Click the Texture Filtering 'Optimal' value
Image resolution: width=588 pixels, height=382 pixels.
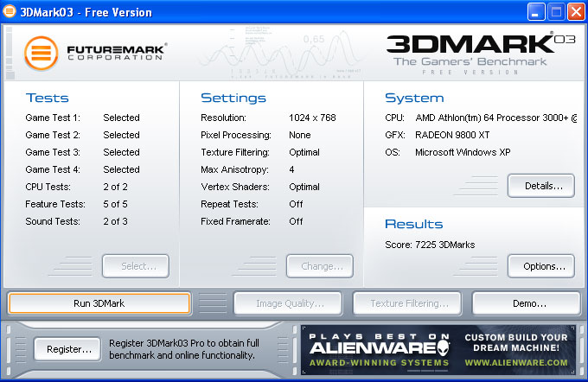(304, 152)
